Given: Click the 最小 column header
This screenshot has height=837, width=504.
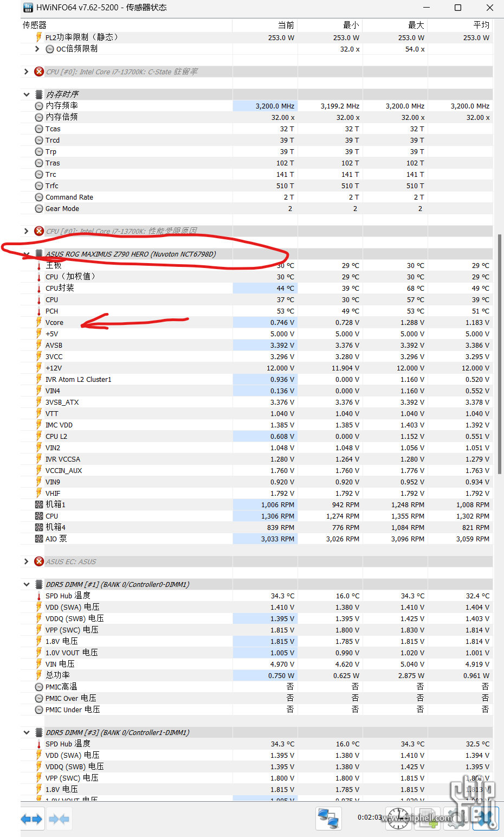Looking at the screenshot, I should [330, 25].
